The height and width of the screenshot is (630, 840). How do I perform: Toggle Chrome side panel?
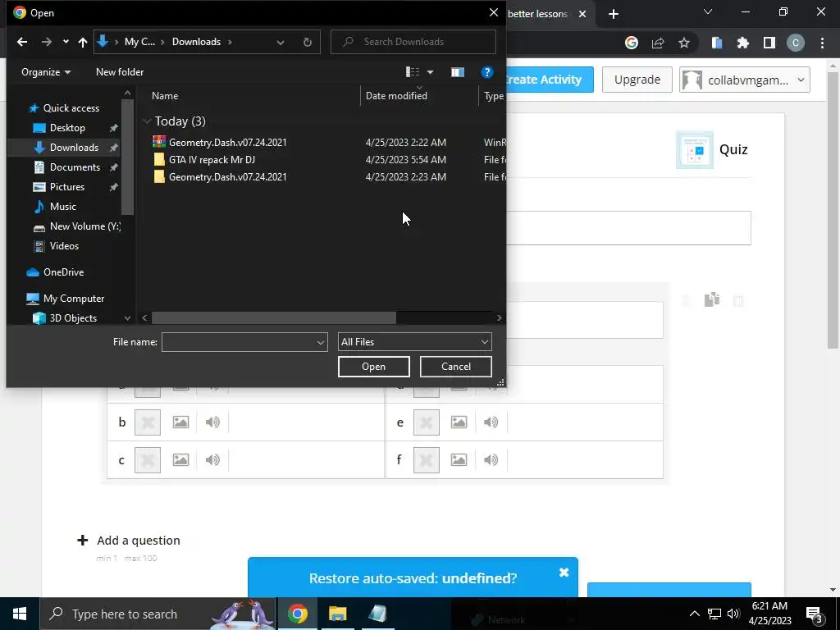click(x=769, y=43)
